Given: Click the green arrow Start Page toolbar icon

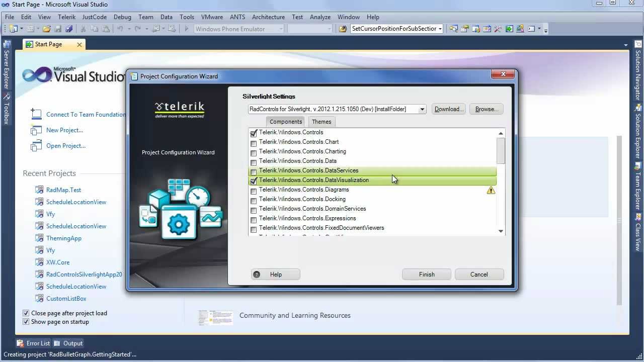Looking at the screenshot, I should pos(509,29).
